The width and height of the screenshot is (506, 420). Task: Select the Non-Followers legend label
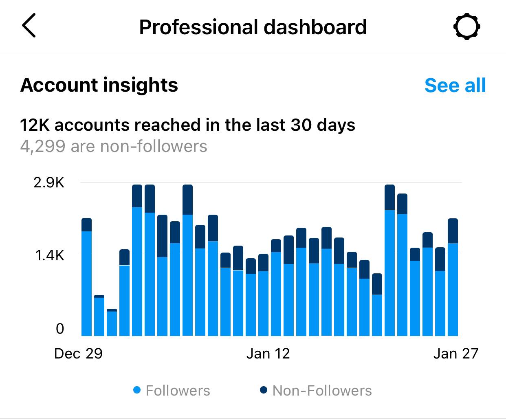(322, 391)
